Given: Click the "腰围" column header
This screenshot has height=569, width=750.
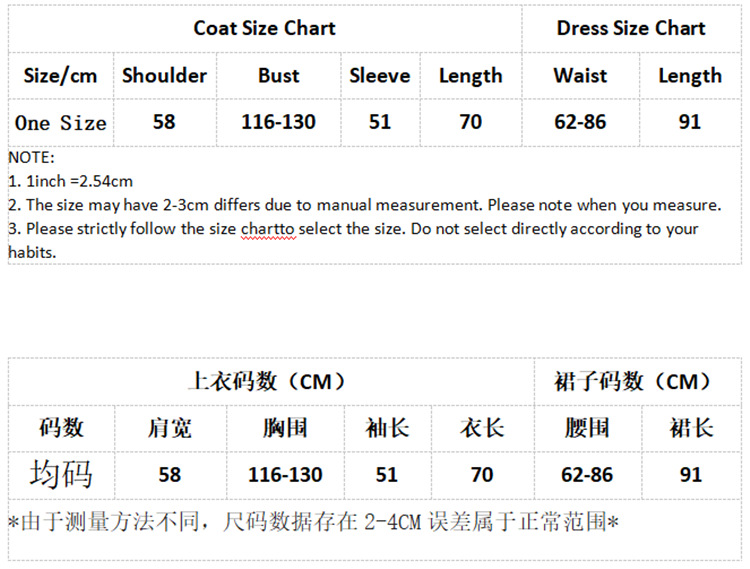Looking at the screenshot, I should pyautogui.click(x=587, y=428).
